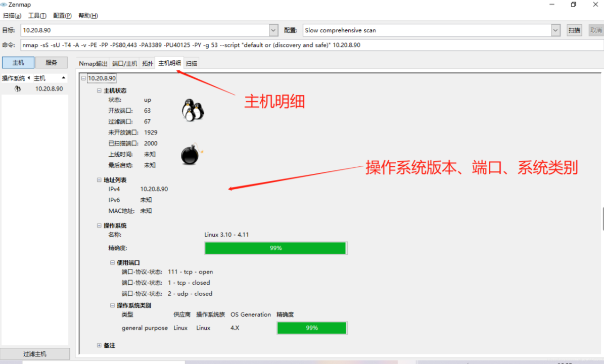Expand the 备注 section
This screenshot has width=604, height=364.
tap(99, 345)
